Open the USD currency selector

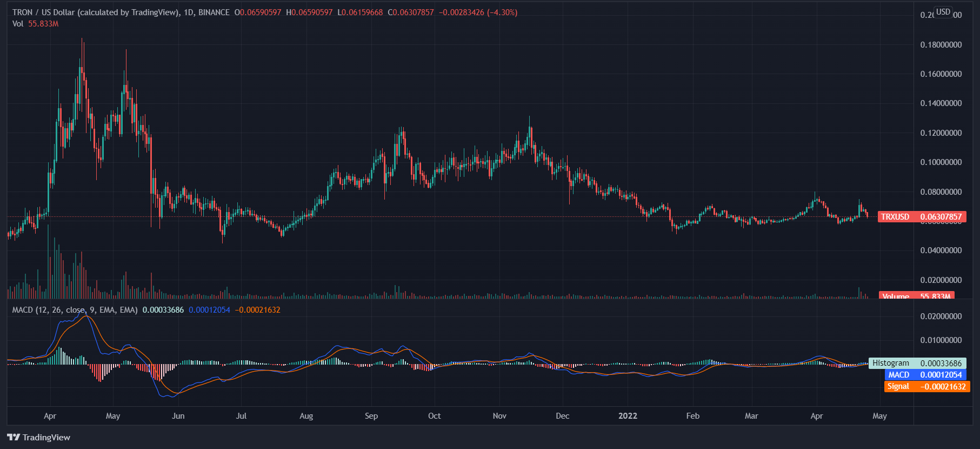[943, 12]
